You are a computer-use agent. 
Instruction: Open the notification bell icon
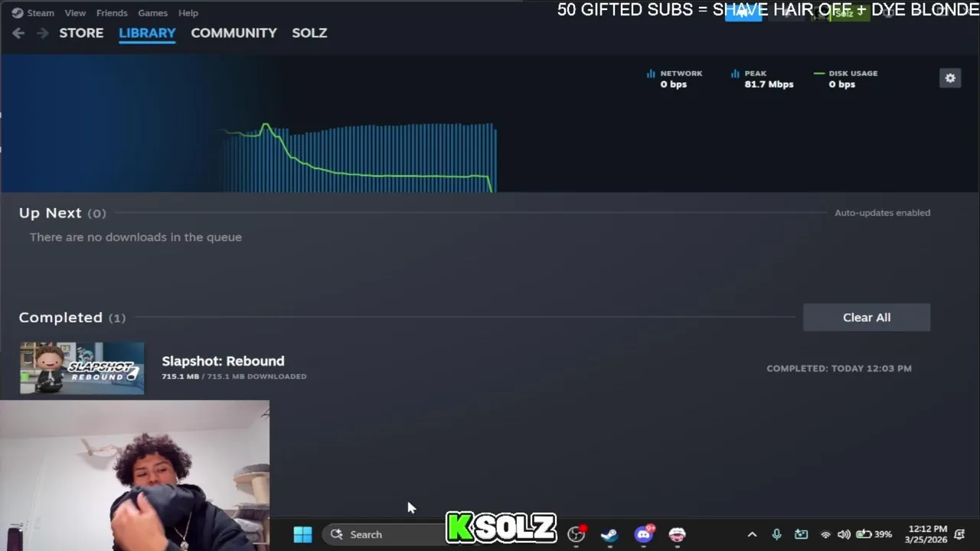[959, 534]
